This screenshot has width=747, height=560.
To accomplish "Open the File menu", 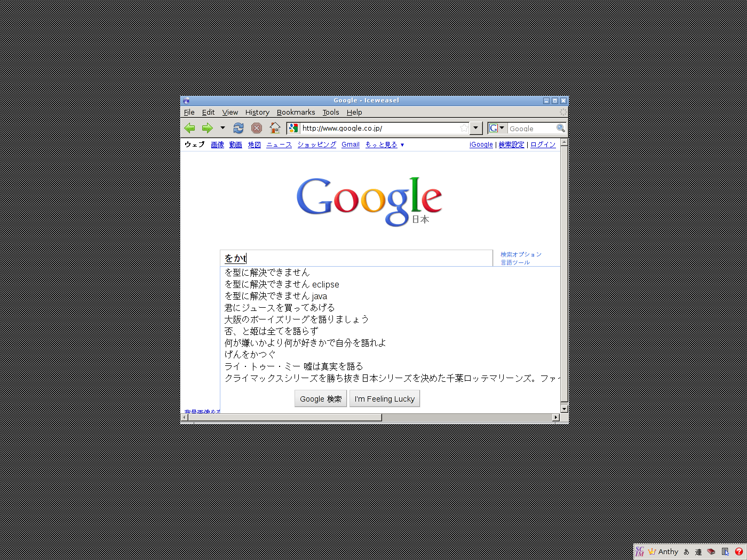I will 189,112.
